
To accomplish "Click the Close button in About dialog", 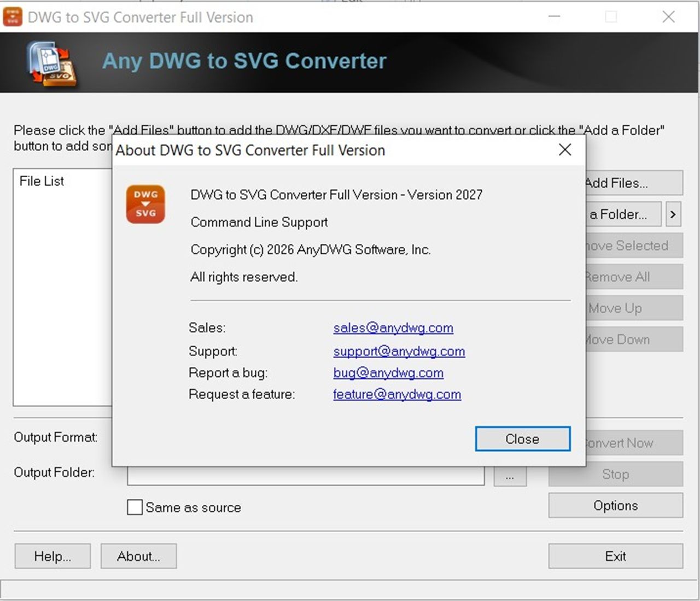I will click(x=523, y=439).
